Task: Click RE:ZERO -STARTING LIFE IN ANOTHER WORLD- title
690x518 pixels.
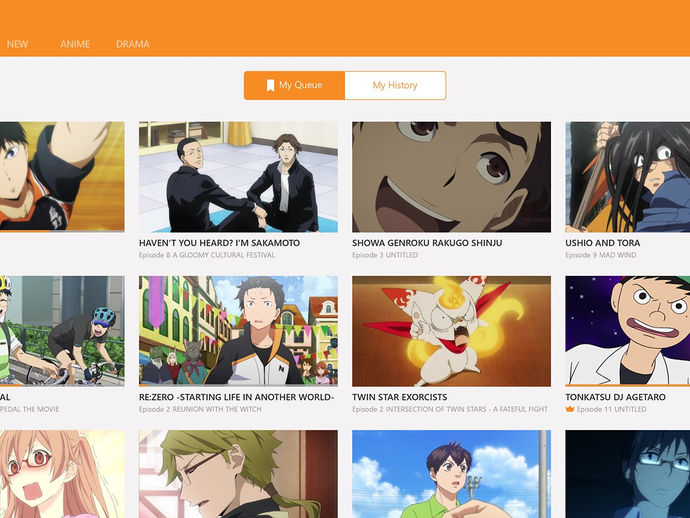Action: (236, 397)
